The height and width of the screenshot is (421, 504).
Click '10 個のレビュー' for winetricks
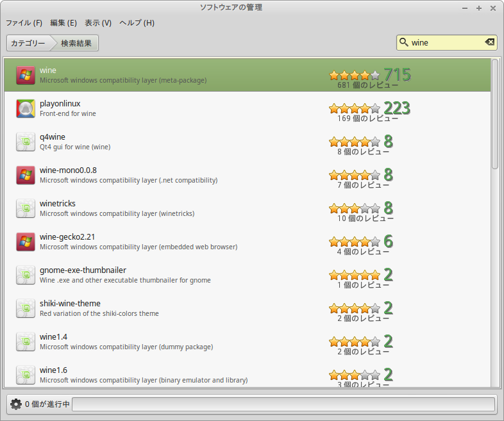tap(365, 219)
